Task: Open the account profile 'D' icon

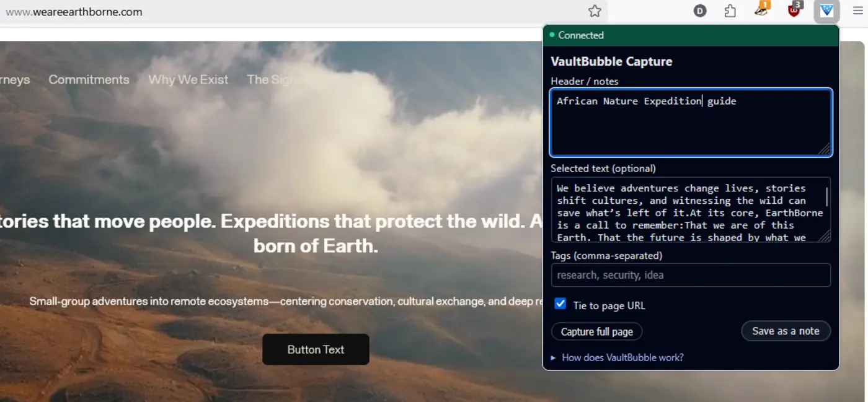Action: [700, 11]
